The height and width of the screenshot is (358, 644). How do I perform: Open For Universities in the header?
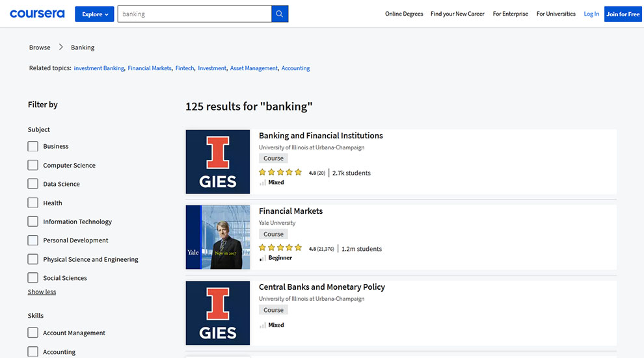click(556, 14)
